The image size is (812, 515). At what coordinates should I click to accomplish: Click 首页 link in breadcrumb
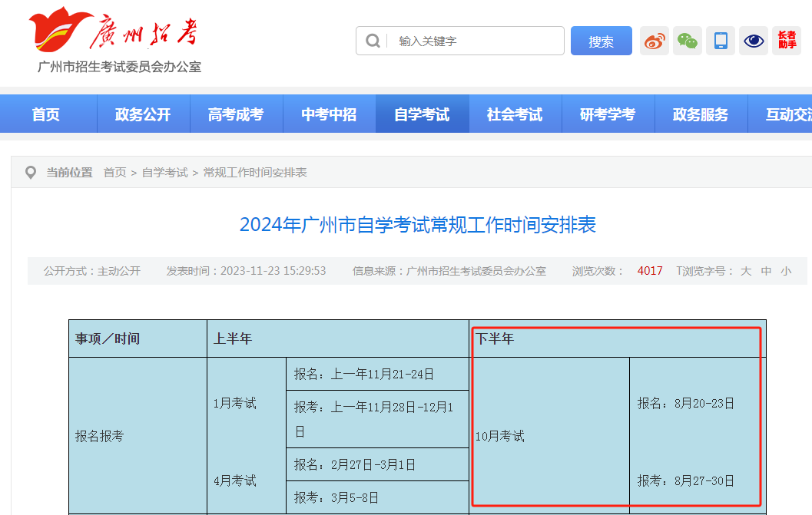115,173
